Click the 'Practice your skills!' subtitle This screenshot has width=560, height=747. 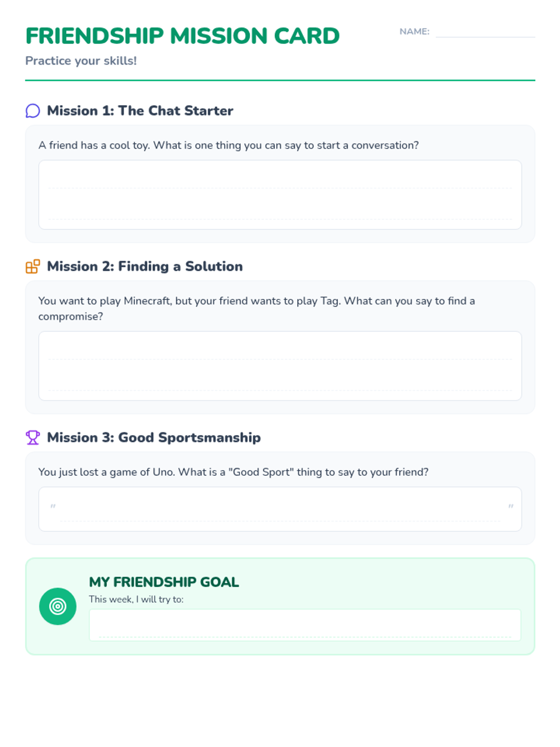pyautogui.click(x=81, y=61)
